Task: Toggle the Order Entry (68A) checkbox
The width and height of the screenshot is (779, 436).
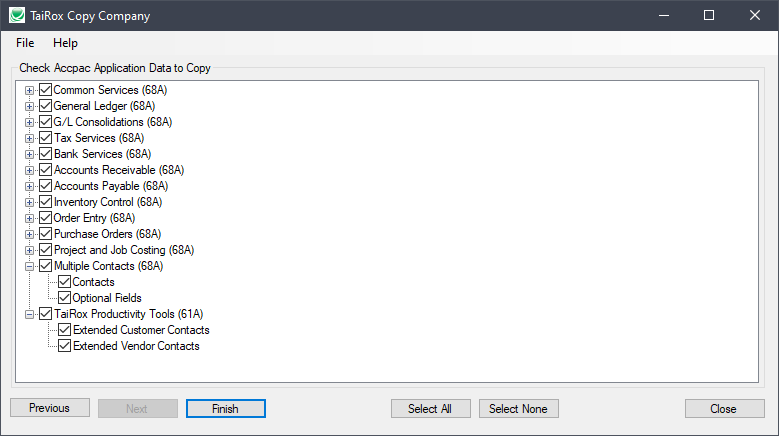Action: (46, 218)
